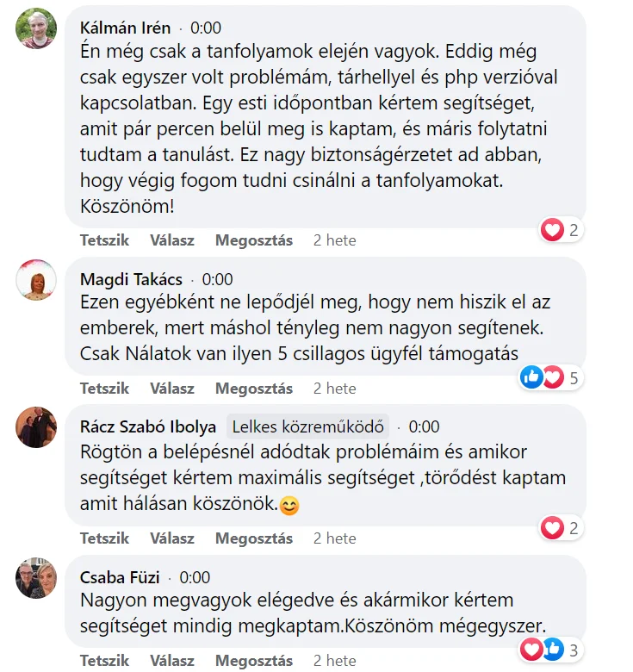633x672 pixels.
Task: Click the Lelkes közreműködő badge
Action: point(307,426)
